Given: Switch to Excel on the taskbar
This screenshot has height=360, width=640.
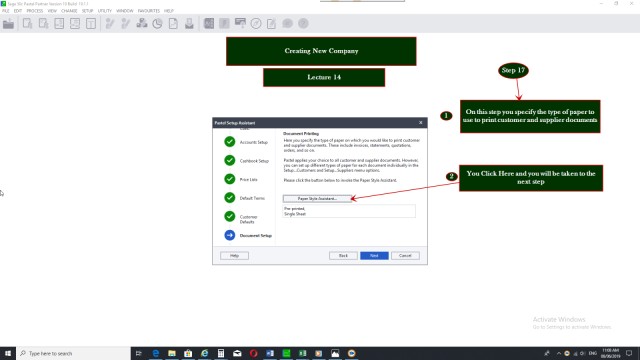Looking at the screenshot, I should pyautogui.click(x=302, y=353).
